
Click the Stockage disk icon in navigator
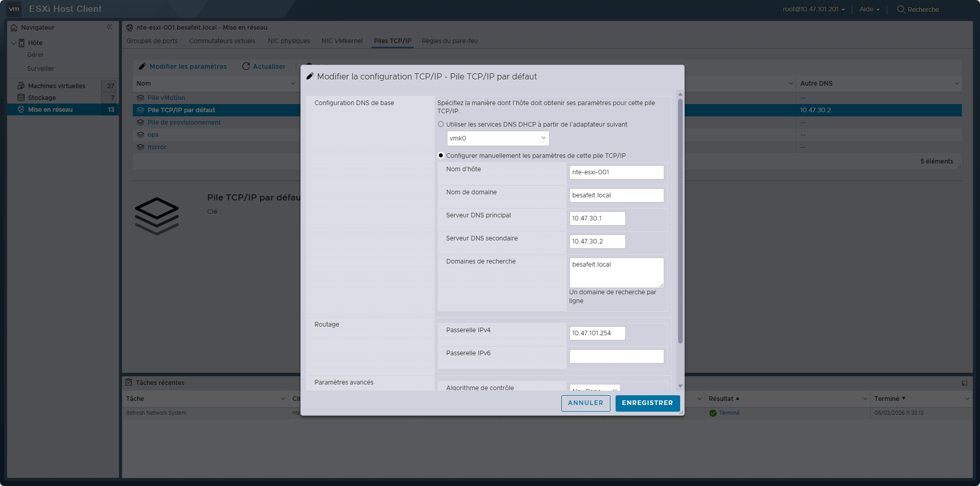(21, 97)
